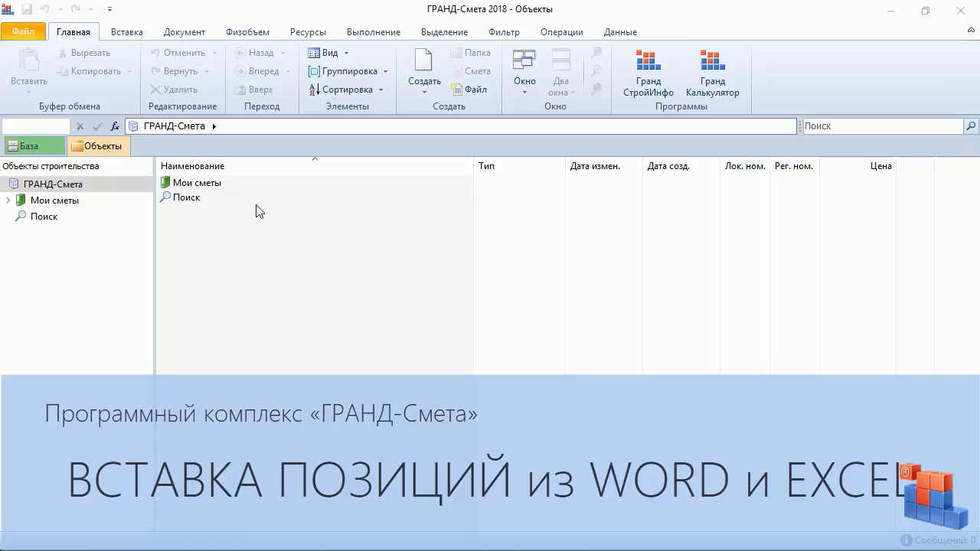Click the Файл create file button

click(469, 90)
